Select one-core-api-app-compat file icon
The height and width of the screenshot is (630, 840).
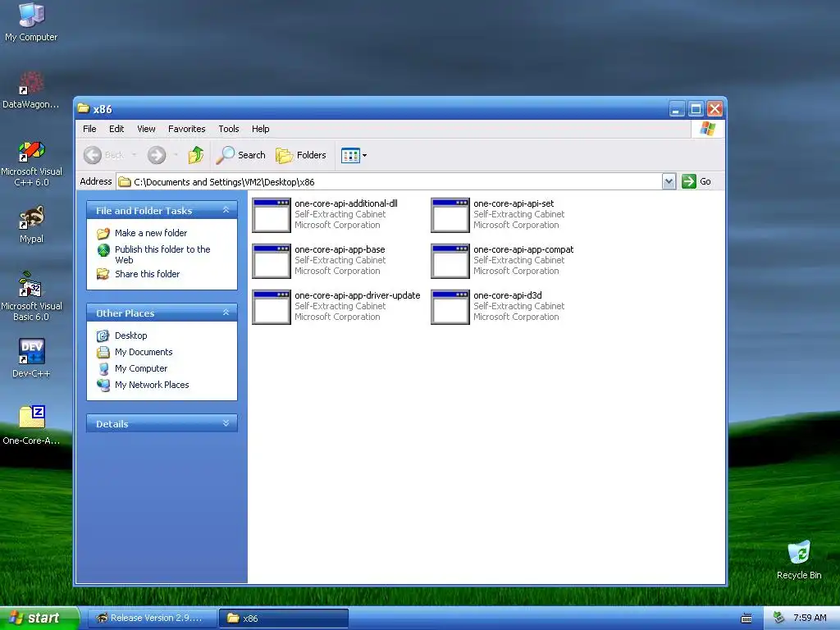(x=450, y=261)
